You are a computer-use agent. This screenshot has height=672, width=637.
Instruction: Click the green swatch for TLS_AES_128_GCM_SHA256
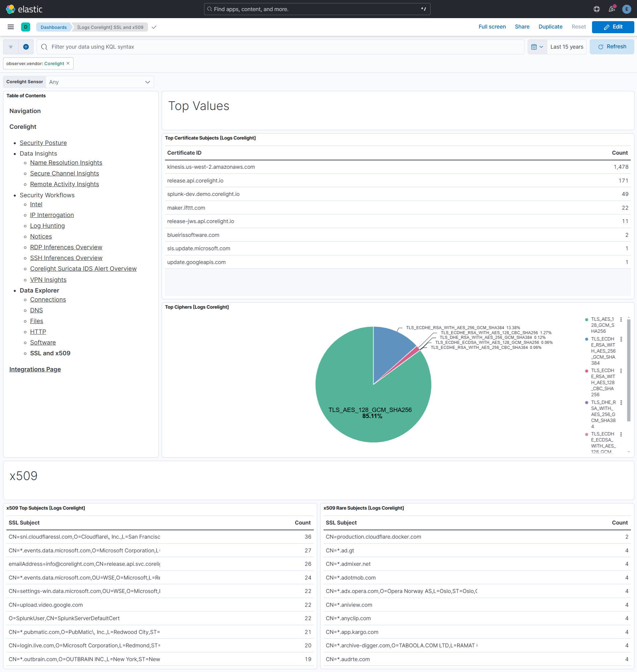[x=586, y=319]
